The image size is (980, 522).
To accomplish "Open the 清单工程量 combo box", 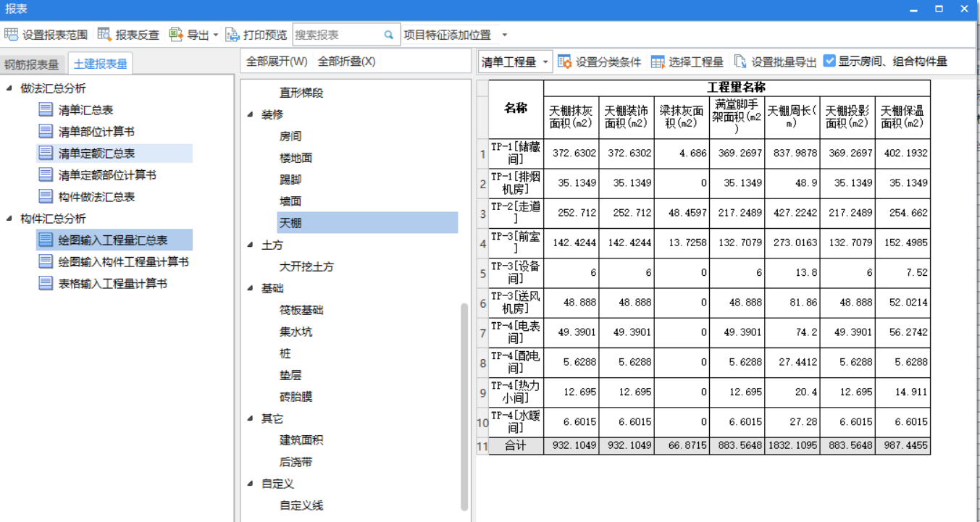I will (x=515, y=62).
